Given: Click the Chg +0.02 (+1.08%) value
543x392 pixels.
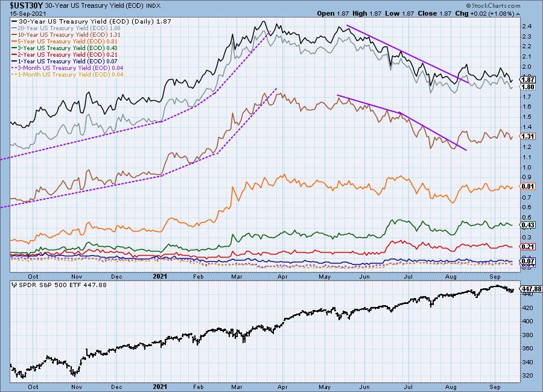Looking at the screenshot, I should 484,13.
